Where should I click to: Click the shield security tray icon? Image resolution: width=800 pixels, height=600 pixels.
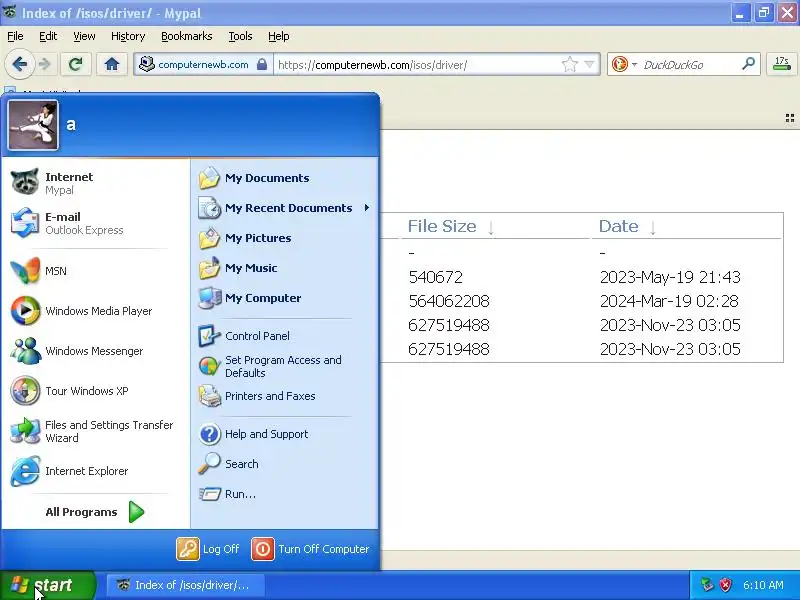pos(726,585)
